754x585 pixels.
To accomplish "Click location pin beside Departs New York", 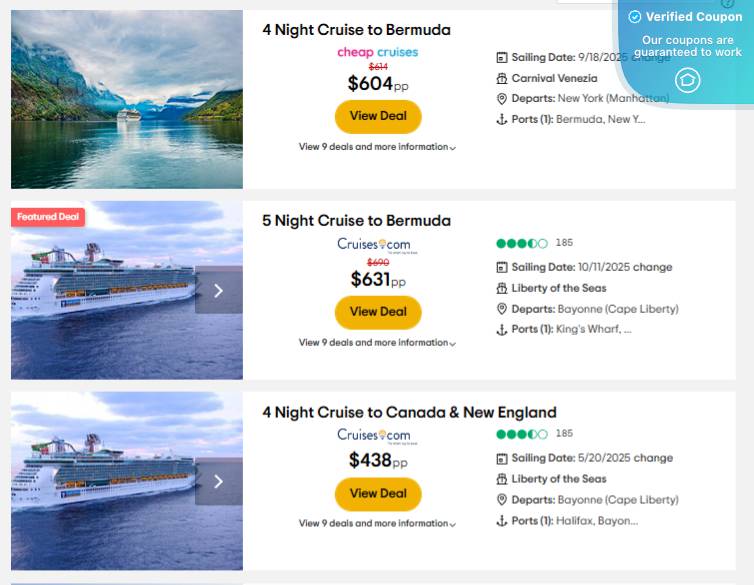I will click(502, 98).
